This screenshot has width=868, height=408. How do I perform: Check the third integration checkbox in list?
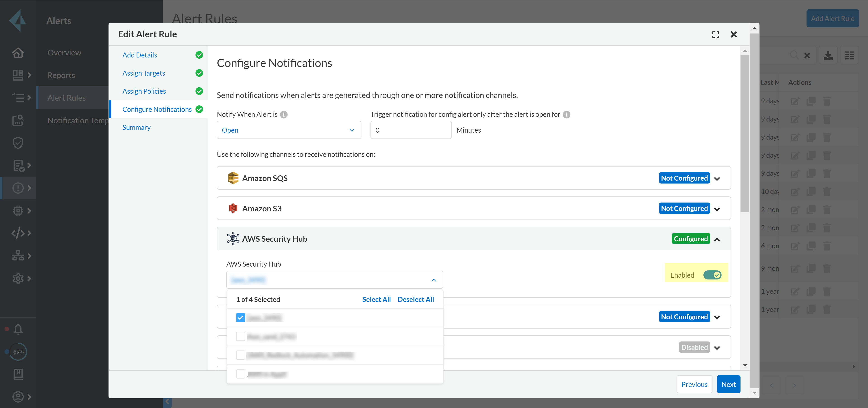240,355
